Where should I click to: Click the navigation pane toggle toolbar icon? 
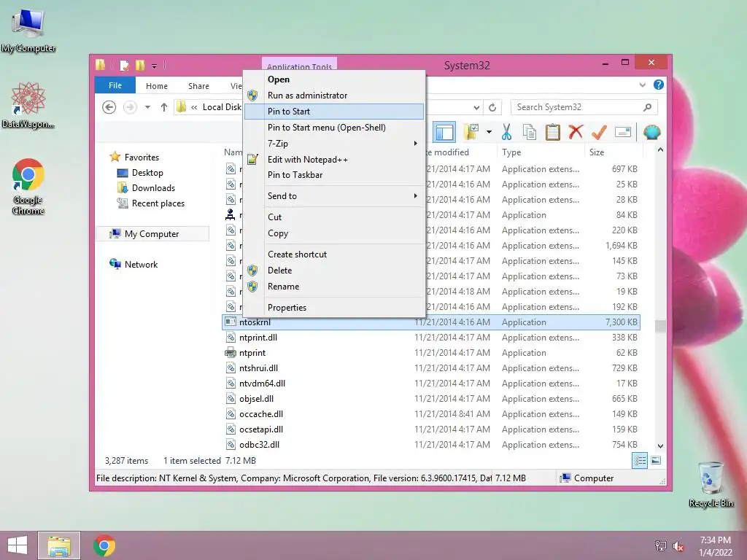(x=444, y=132)
